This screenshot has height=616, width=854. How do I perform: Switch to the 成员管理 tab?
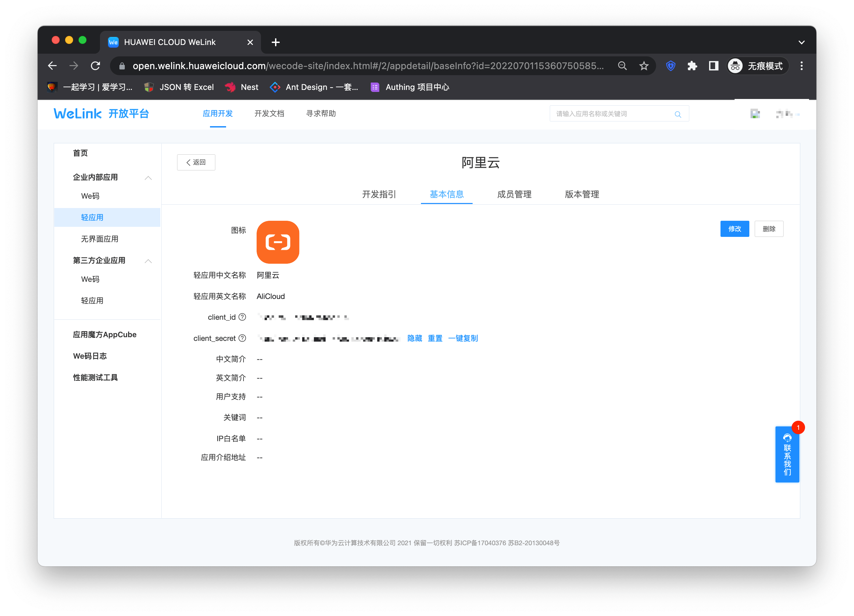coord(514,194)
